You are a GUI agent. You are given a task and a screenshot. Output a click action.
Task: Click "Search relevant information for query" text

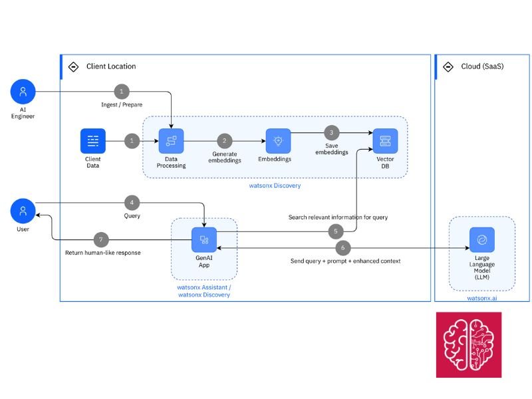(338, 217)
